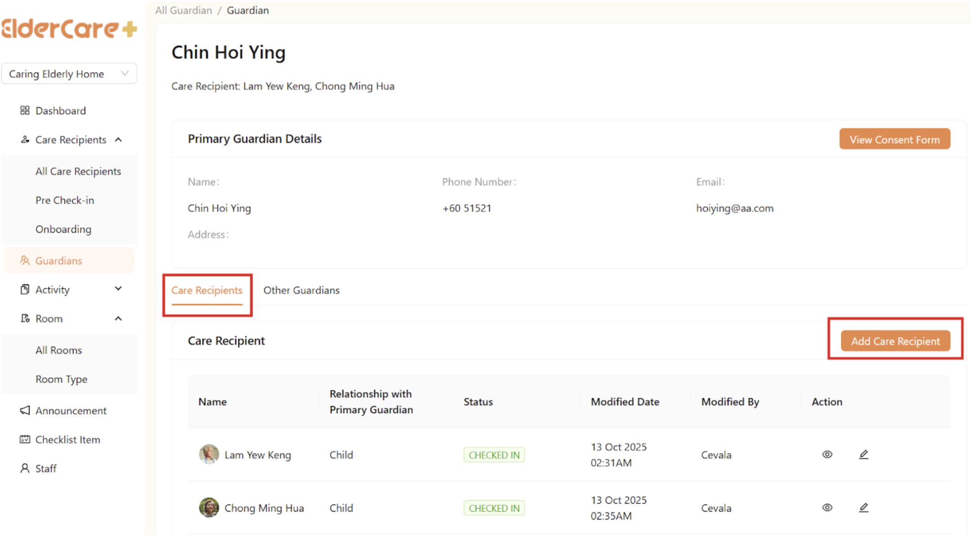
Task: Open the Caring Elderly Home selector
Action: (x=69, y=73)
